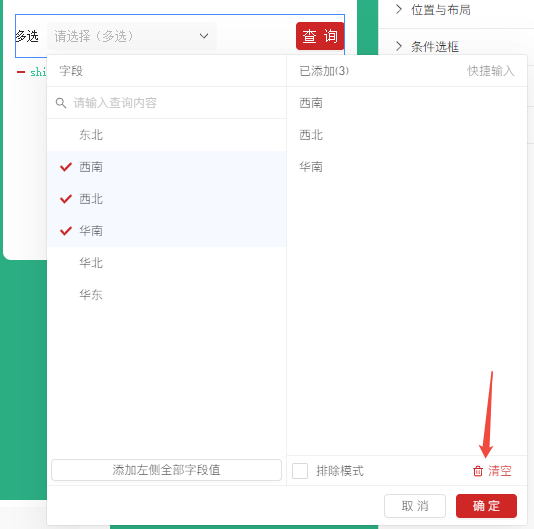Uncheck the red checkmark beside 西南
This screenshot has height=529, width=534.
pos(66,167)
